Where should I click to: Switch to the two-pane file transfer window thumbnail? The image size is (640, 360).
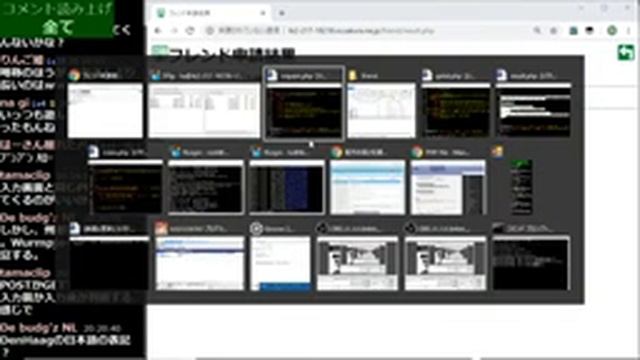pos(204,111)
